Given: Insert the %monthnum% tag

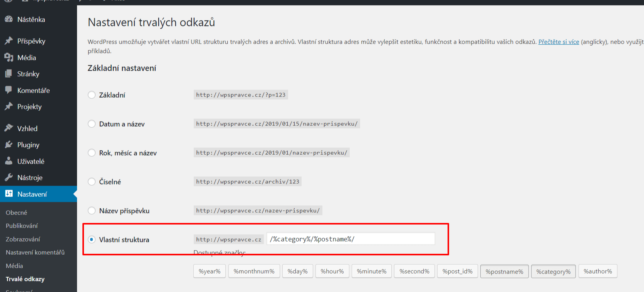Looking at the screenshot, I should [254, 271].
